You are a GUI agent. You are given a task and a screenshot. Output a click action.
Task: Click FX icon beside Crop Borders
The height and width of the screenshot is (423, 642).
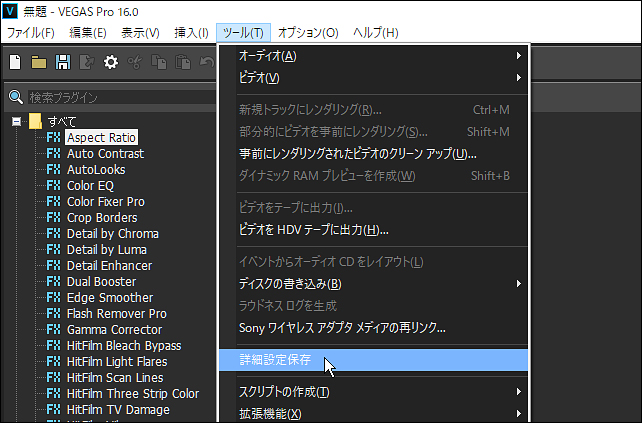(x=54, y=217)
